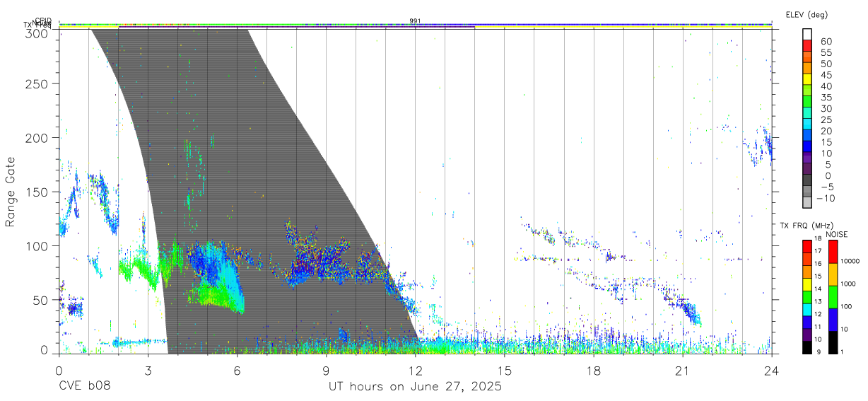This screenshot has height=401, width=868.
Task: Click the black 1–10 segment of NOISE bar
Action: point(833,342)
